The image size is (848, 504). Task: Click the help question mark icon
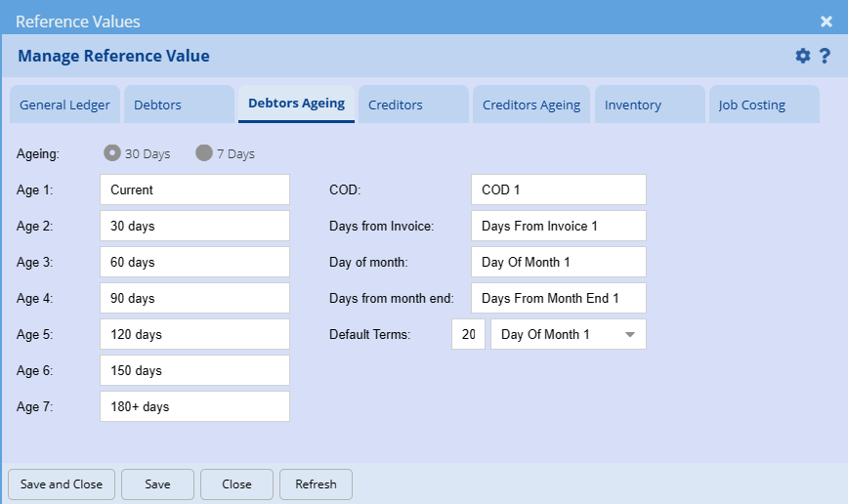point(825,56)
